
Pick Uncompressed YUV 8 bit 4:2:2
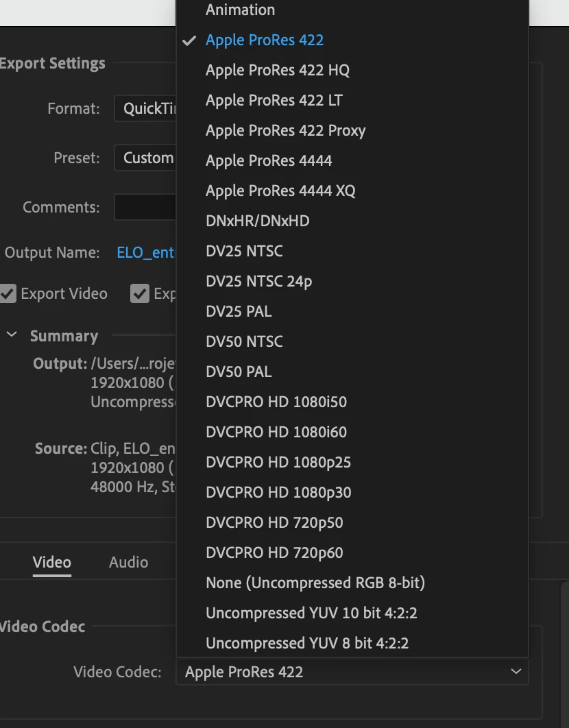[352, 644]
